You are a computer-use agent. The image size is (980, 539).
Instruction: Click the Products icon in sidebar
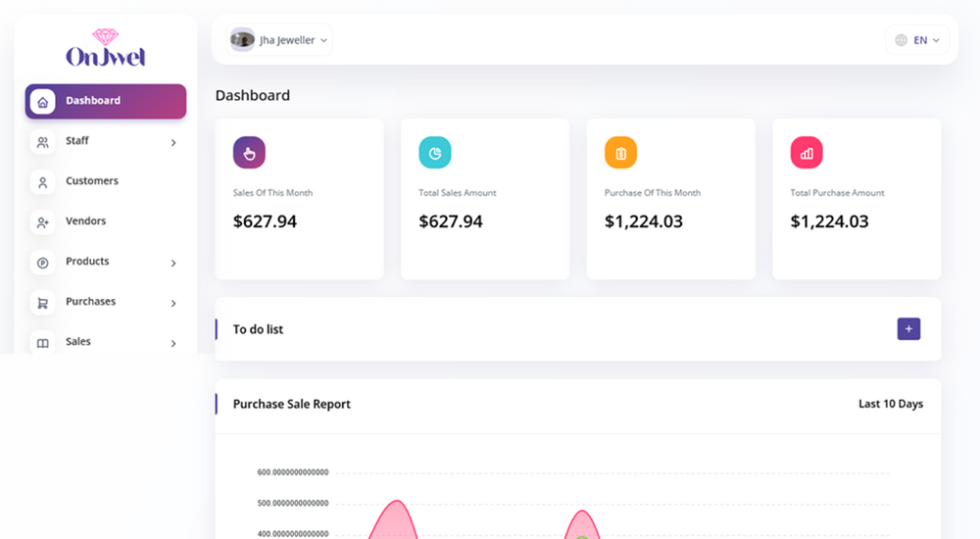point(42,263)
